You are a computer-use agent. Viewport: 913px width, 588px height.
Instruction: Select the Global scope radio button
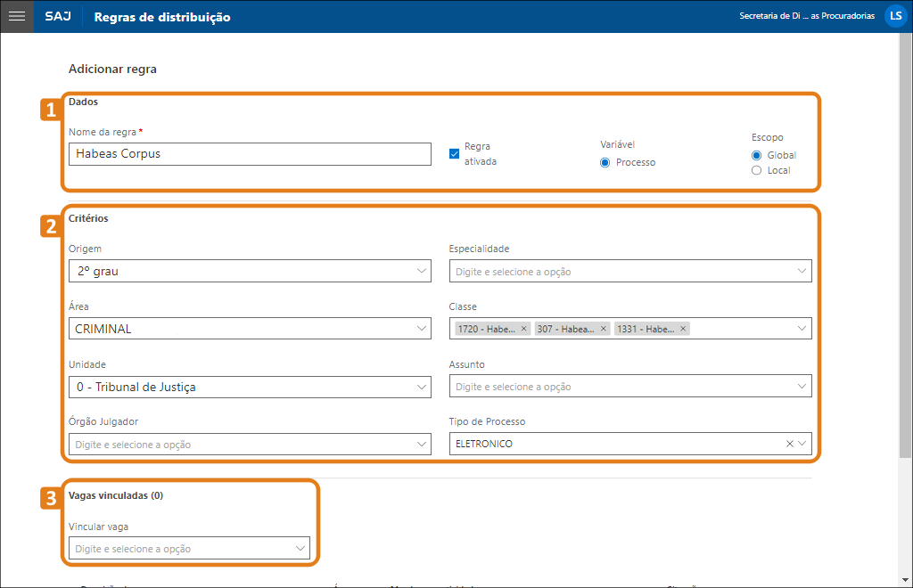point(757,155)
